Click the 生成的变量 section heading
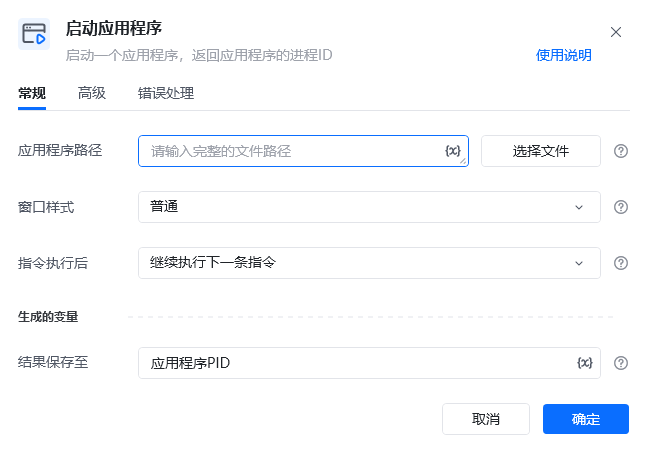648x453 pixels. [x=48, y=317]
